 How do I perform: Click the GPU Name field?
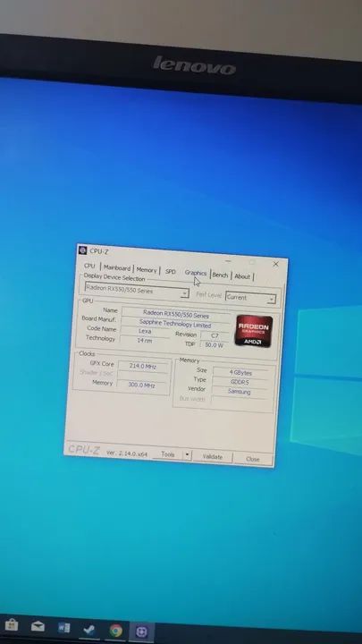(176, 313)
